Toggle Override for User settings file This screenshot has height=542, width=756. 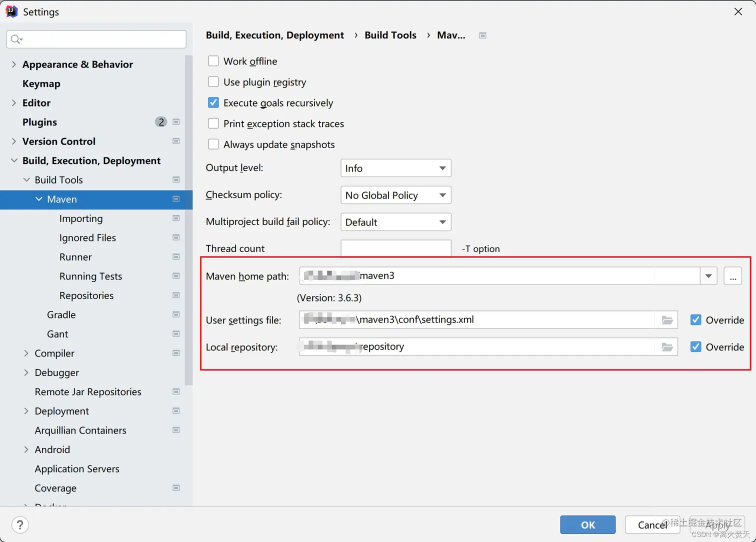coord(696,320)
